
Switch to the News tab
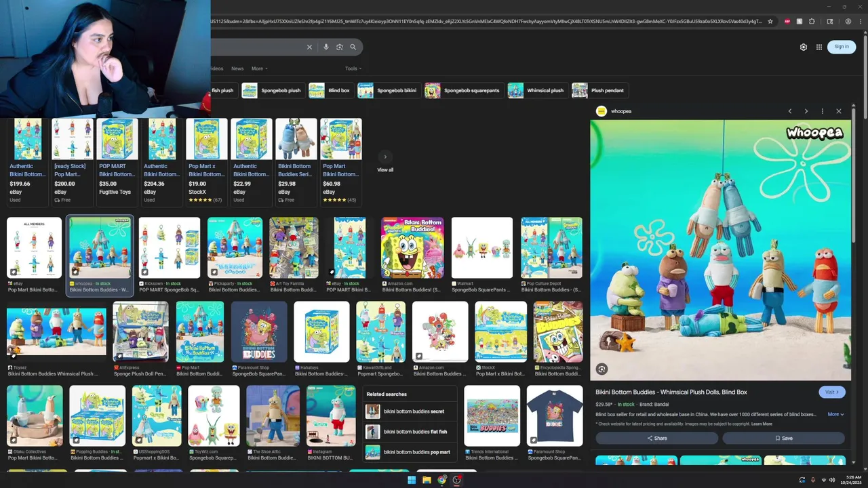pos(237,68)
